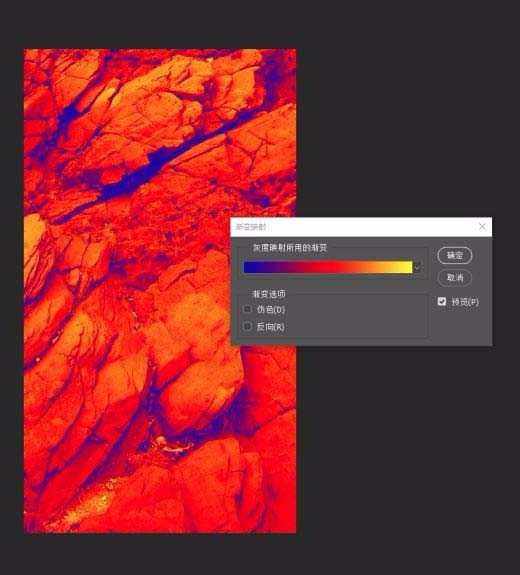
Task: Toggle the 预览(P) preview checkbox
Action: tap(442, 301)
